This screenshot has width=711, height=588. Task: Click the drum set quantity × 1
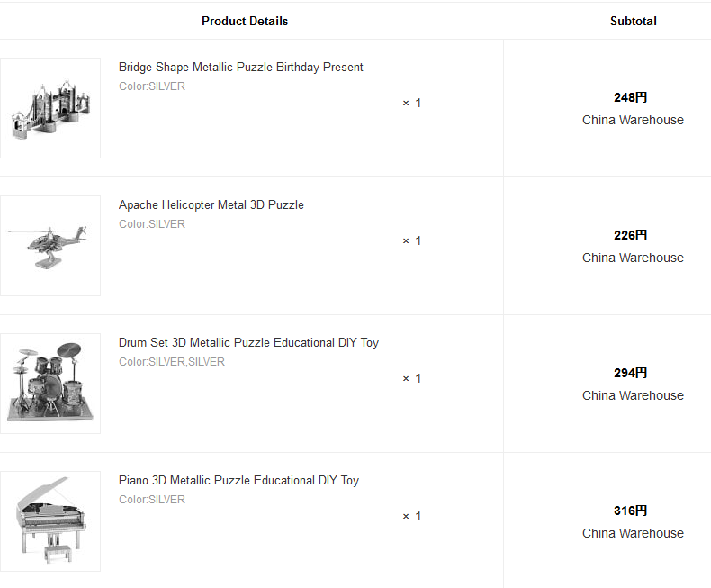412,379
